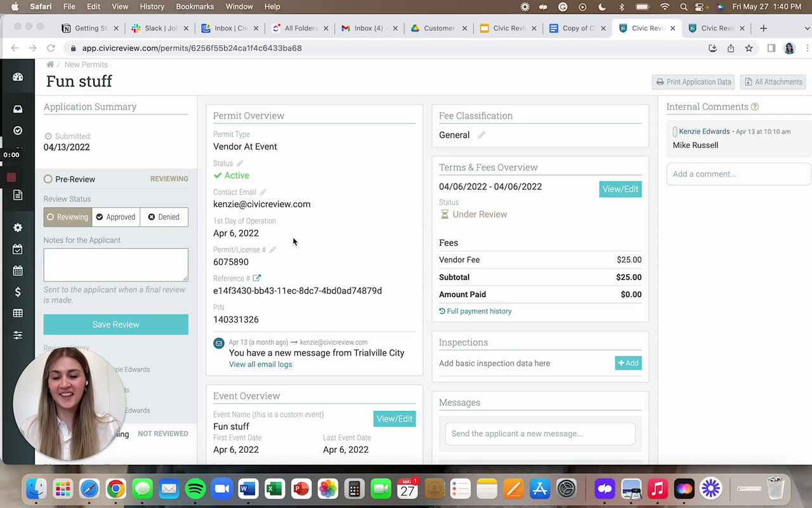Open a new browser tab with plus
The height and width of the screenshot is (508, 812).
pos(763,28)
